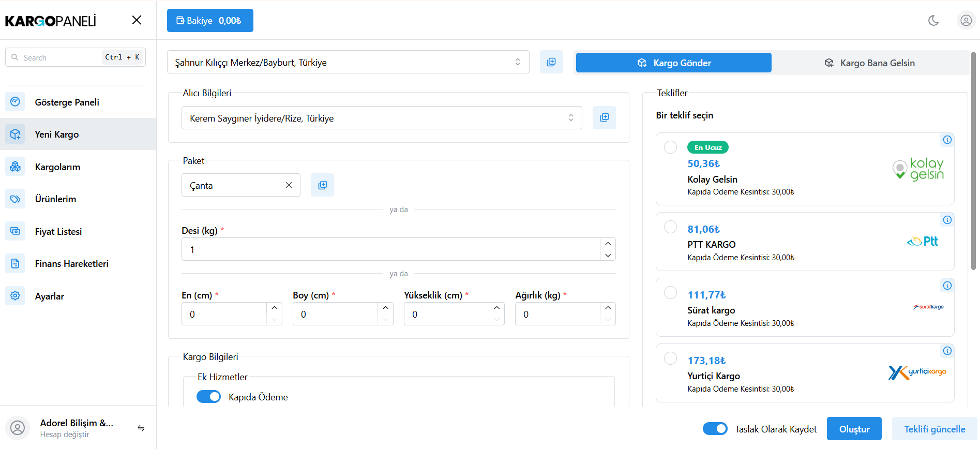Click the KARGOPANELİ logo

[x=51, y=21]
